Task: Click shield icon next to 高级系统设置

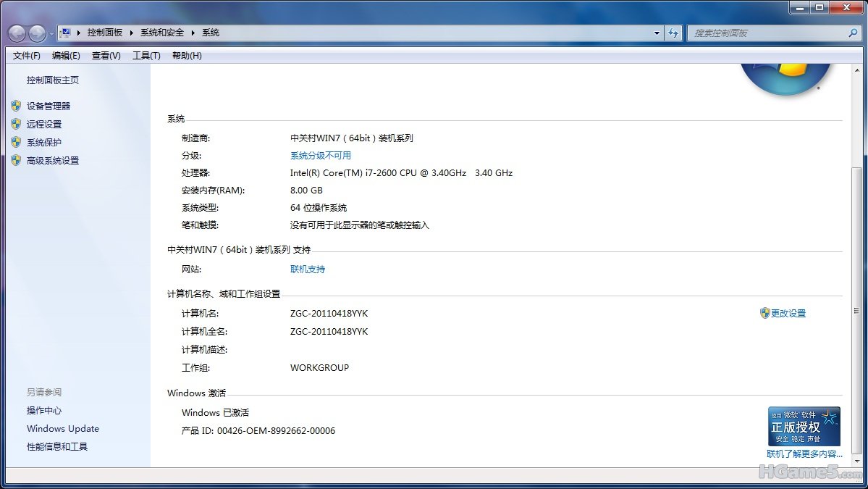Action: tap(16, 161)
